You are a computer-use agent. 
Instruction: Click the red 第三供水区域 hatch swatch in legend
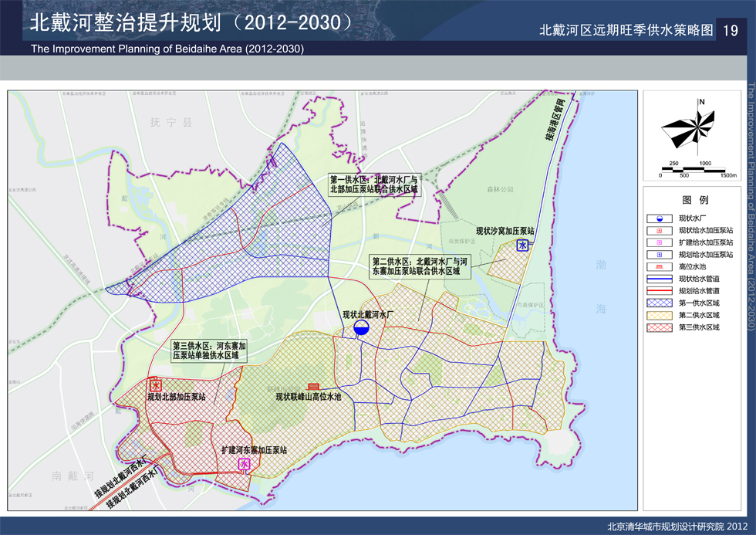coord(660,328)
